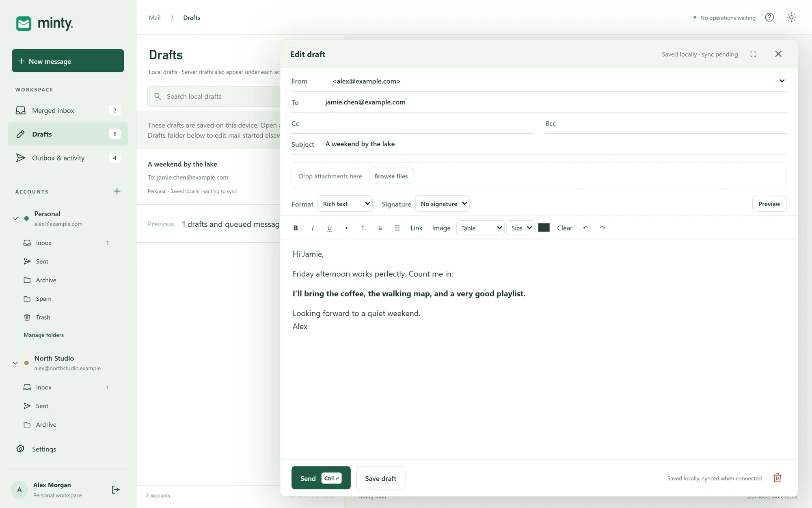The height and width of the screenshot is (508, 812).
Task: Start a New message
Action: pos(68,61)
